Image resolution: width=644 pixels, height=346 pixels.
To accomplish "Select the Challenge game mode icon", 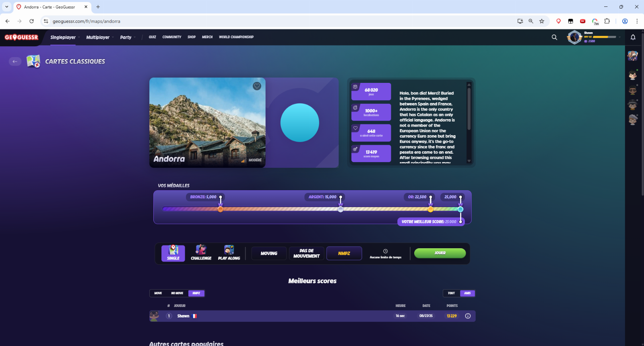I will [x=201, y=253].
